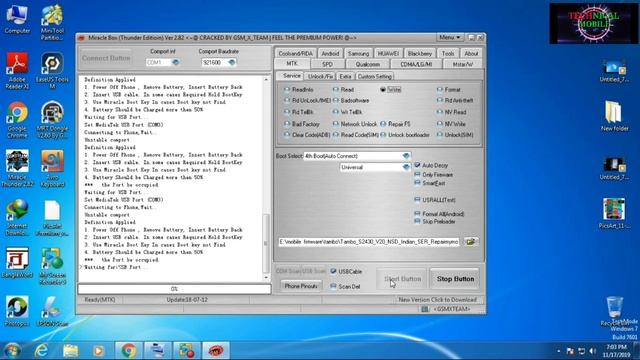Show hidden tray icons arrow
The width and height of the screenshot is (640, 360).
(x=559, y=351)
